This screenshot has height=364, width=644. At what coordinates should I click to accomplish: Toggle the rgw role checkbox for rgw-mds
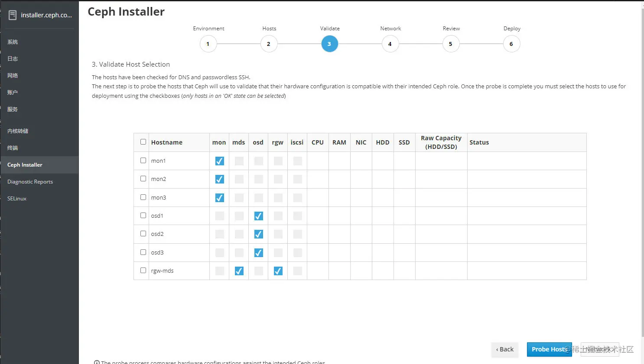pos(278,271)
